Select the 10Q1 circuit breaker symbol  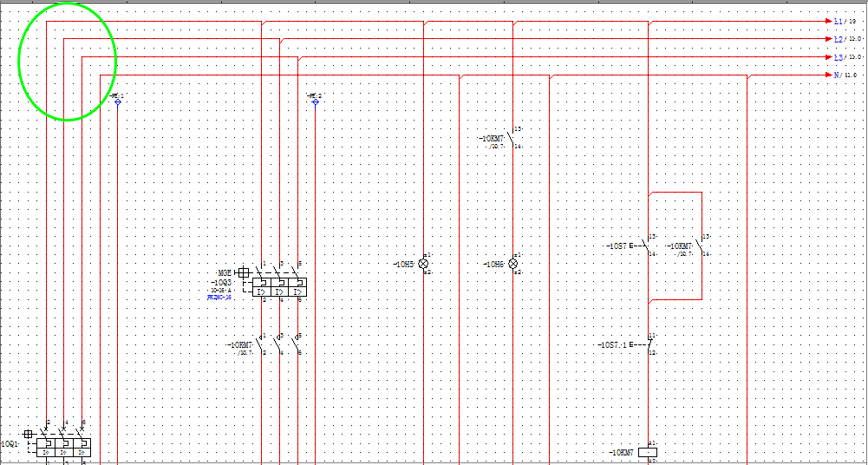63,442
